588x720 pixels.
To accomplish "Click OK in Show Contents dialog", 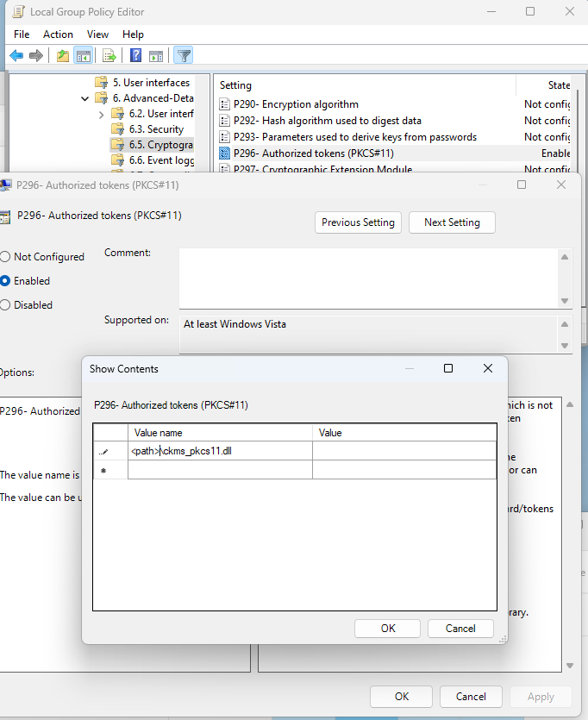I will pos(388,629).
